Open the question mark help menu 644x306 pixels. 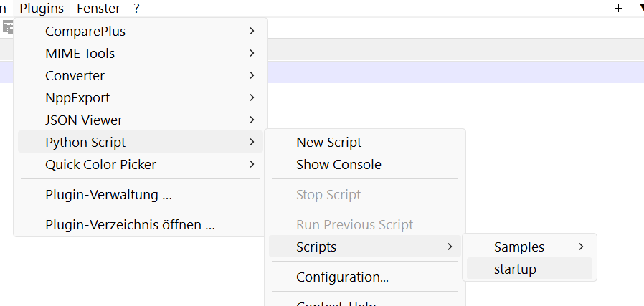(x=136, y=9)
